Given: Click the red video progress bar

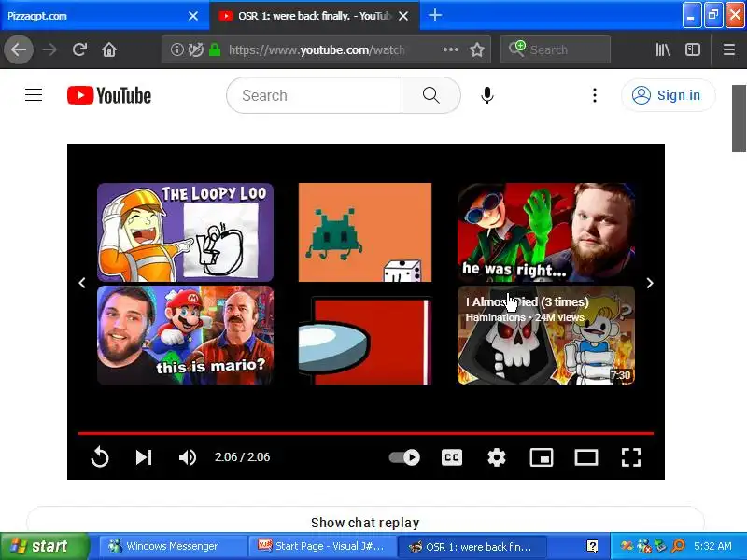Looking at the screenshot, I should coord(366,433).
